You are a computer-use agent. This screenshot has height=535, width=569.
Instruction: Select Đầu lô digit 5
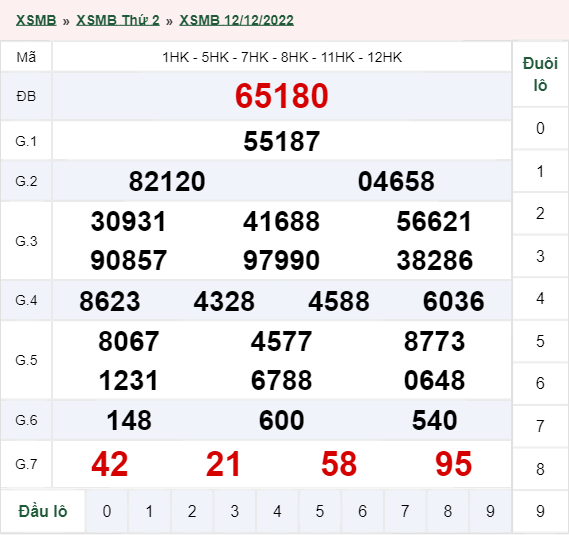coord(320,511)
